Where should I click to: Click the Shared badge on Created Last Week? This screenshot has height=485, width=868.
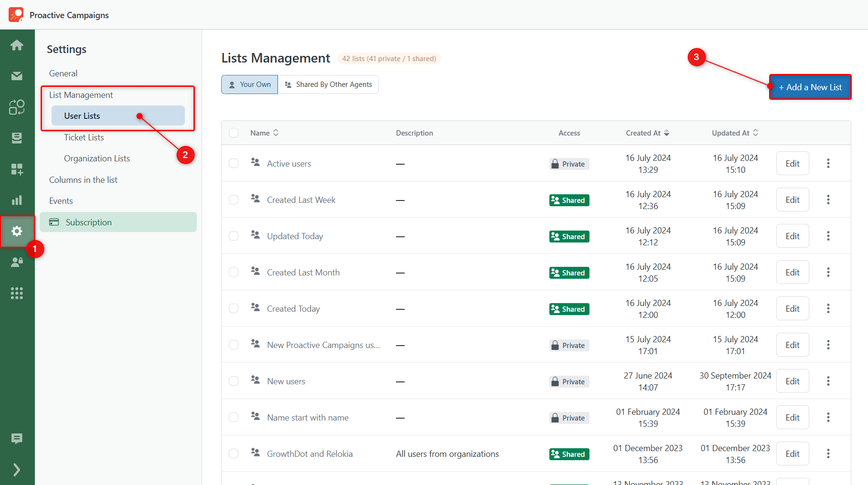pyautogui.click(x=569, y=200)
